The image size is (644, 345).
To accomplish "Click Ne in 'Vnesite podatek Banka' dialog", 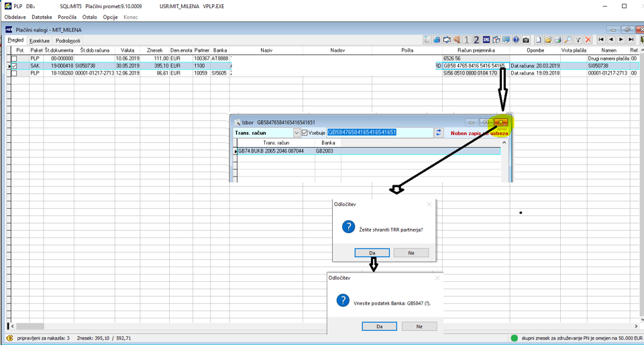I will (x=419, y=326).
